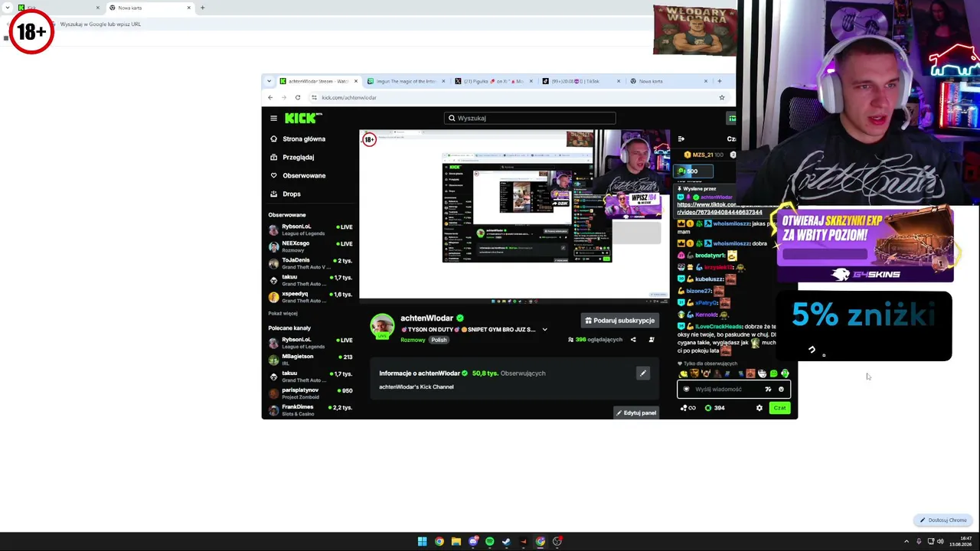
Task: Click the Rozmowy category link
Action: 413,340
